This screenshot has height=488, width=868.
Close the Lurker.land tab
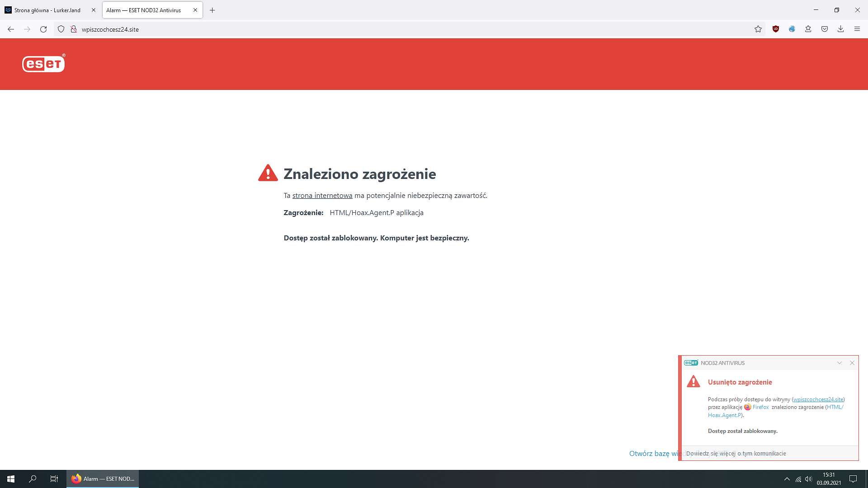[94, 10]
